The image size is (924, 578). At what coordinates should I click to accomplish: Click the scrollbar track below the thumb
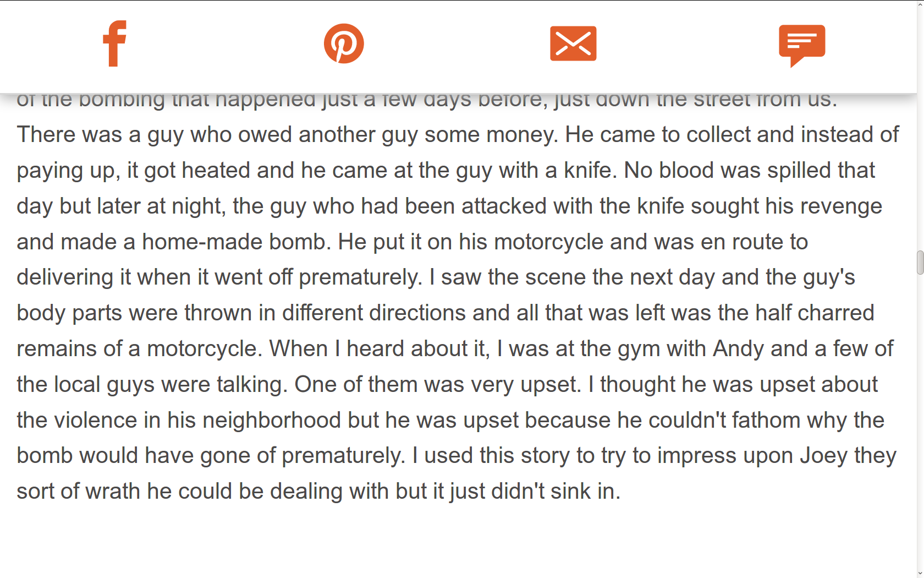919,418
